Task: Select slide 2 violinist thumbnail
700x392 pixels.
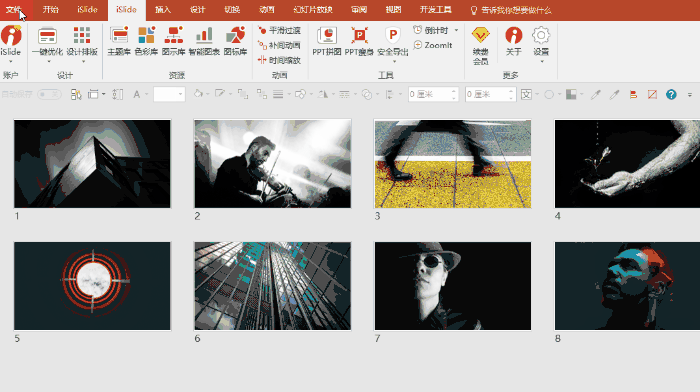Action: 272,164
